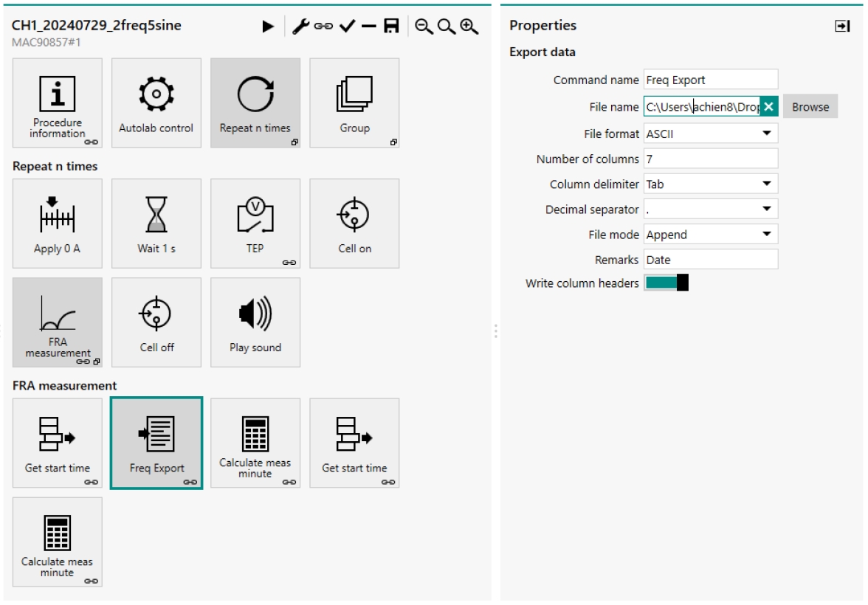Screen dimensions: 868x605
Task: Click the Command name input field
Action: click(711, 80)
